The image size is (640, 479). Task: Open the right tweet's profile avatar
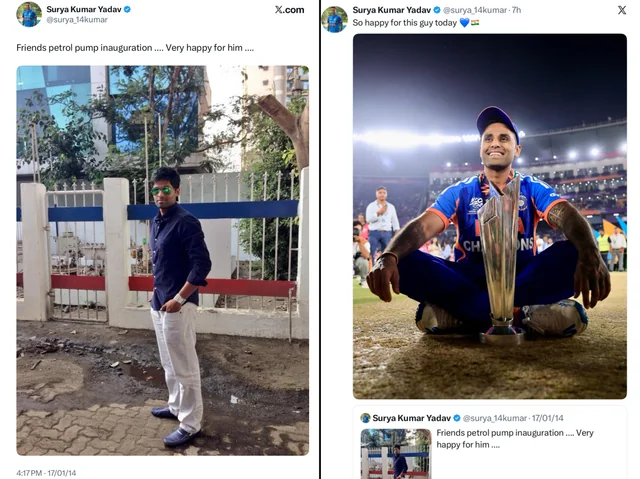(x=334, y=18)
